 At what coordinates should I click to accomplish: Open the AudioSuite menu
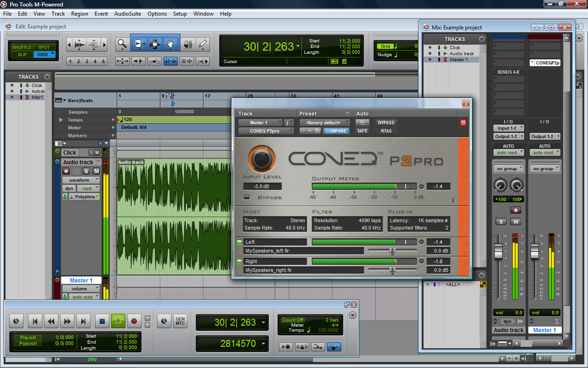click(128, 14)
